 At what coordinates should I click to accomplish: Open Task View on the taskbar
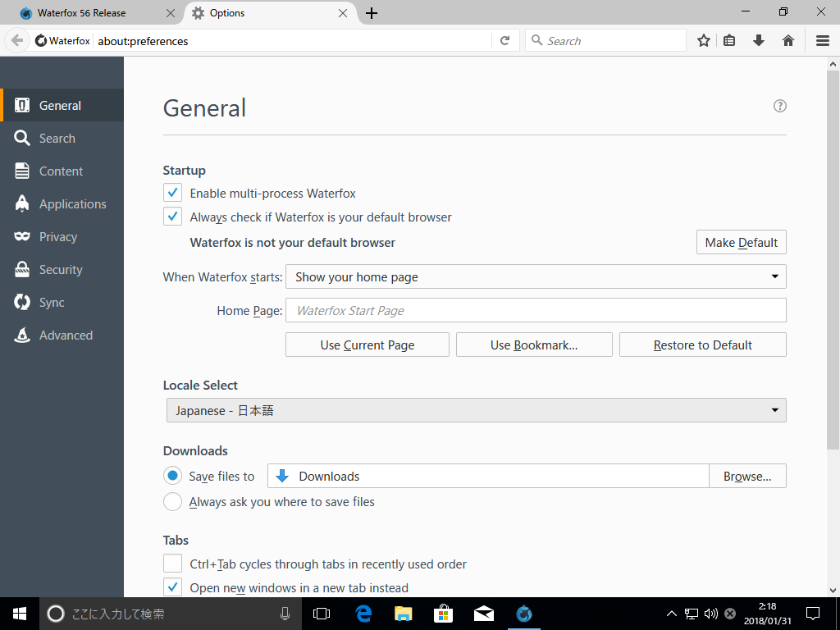(322, 614)
